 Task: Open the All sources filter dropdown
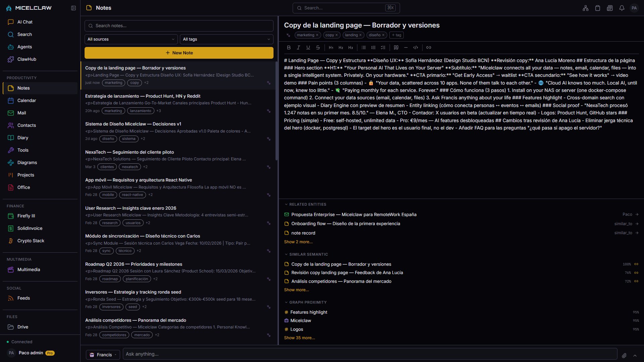[x=131, y=39]
